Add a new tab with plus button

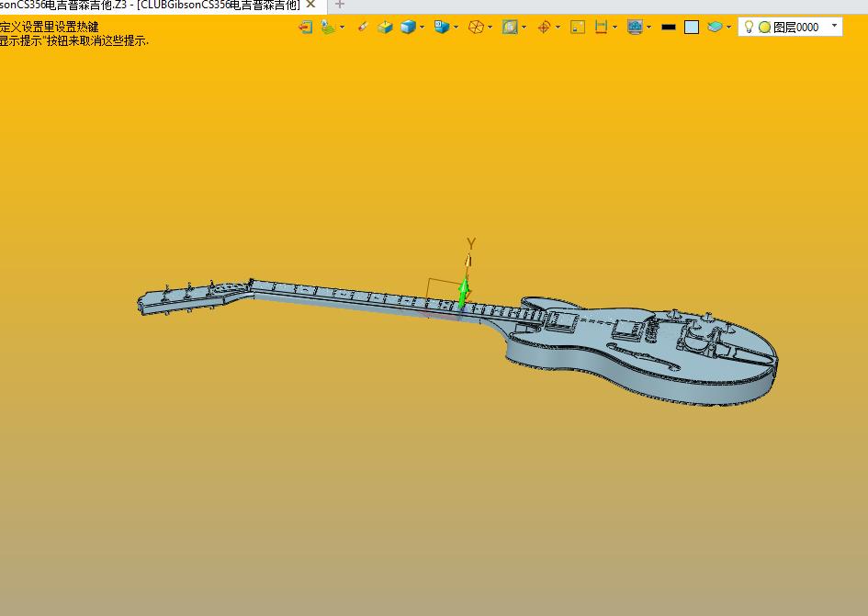point(340,5)
